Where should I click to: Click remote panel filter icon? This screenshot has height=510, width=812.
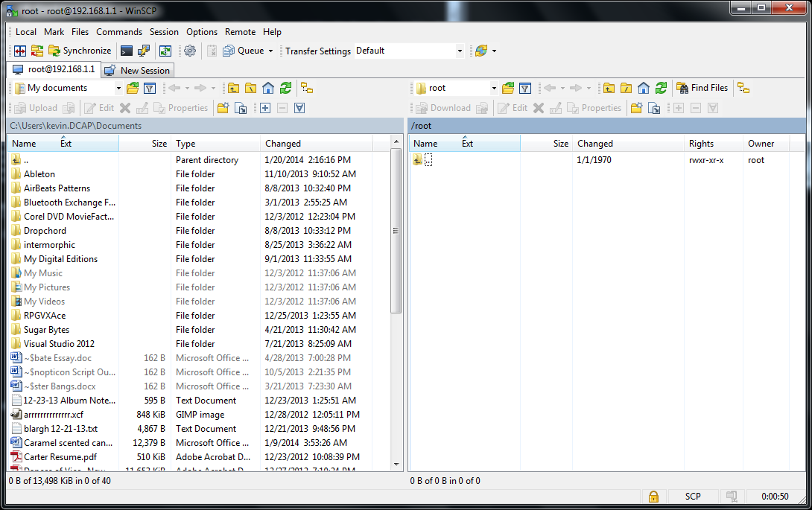tap(525, 88)
